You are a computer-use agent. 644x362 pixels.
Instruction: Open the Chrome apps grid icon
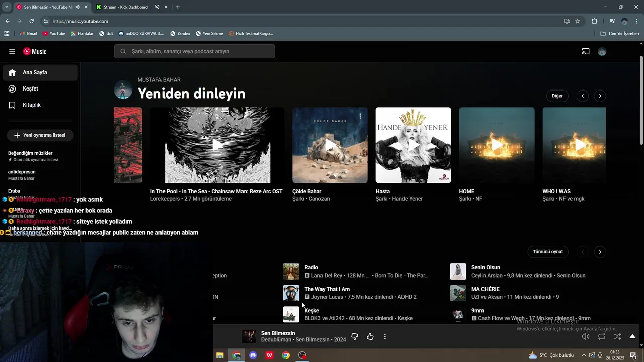[x=7, y=34]
